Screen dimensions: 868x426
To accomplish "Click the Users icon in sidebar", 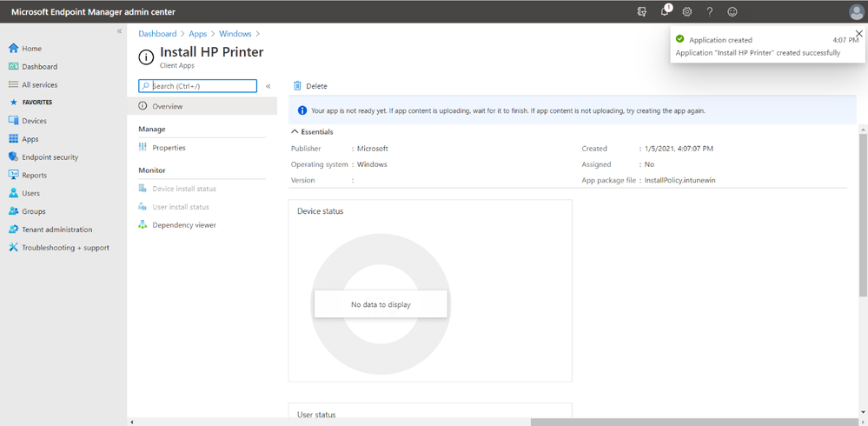I will point(14,193).
